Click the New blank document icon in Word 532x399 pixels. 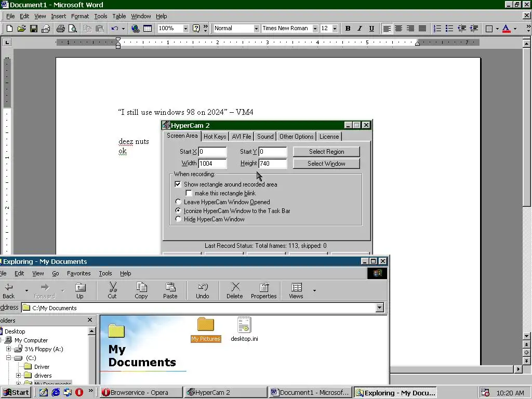coord(9,29)
